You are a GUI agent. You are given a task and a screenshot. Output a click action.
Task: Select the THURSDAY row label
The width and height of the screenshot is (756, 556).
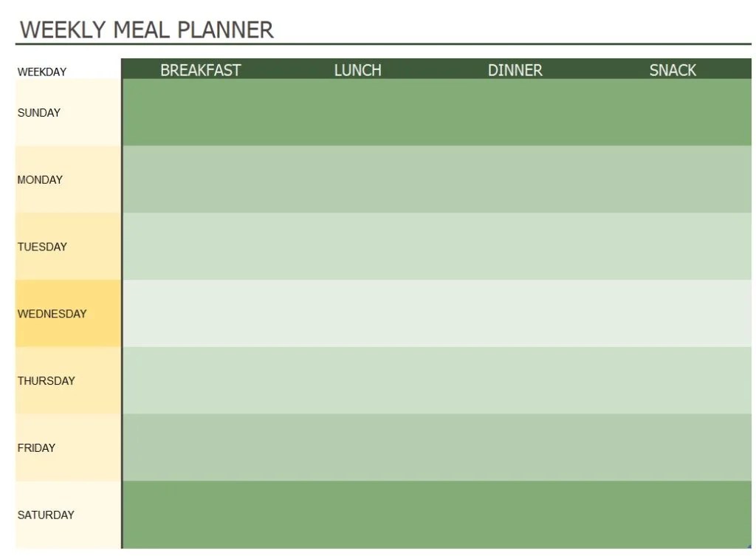[x=47, y=381]
